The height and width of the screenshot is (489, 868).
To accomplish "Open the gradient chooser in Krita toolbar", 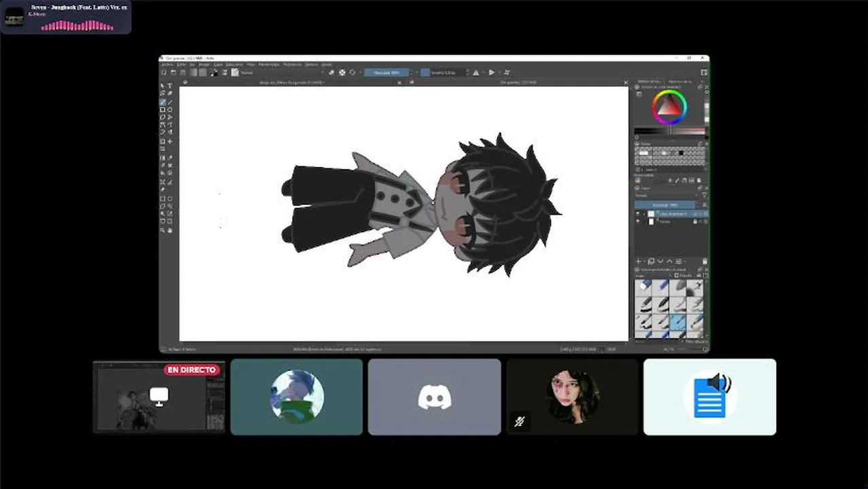I will tap(194, 73).
